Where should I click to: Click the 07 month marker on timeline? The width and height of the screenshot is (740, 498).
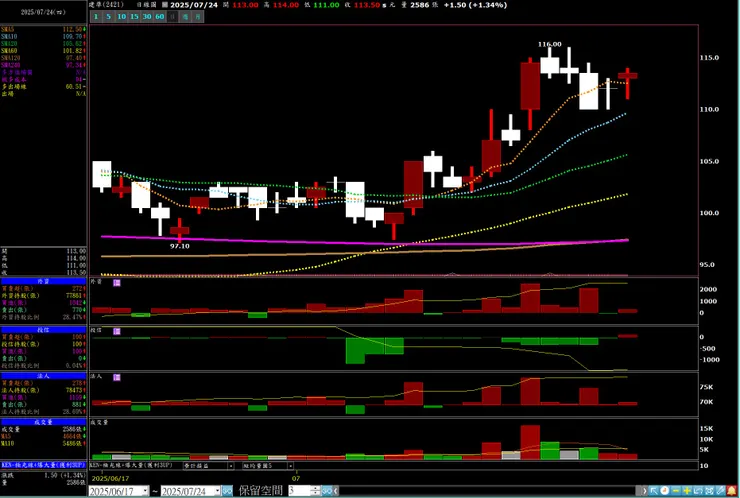(295, 479)
